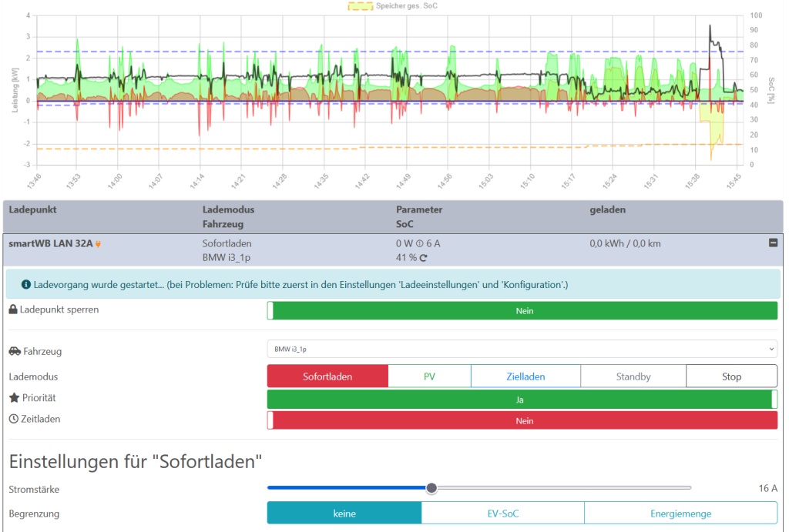Click the 'SoC [%]' axis label
Screen dimensions: 789x532
[771, 91]
